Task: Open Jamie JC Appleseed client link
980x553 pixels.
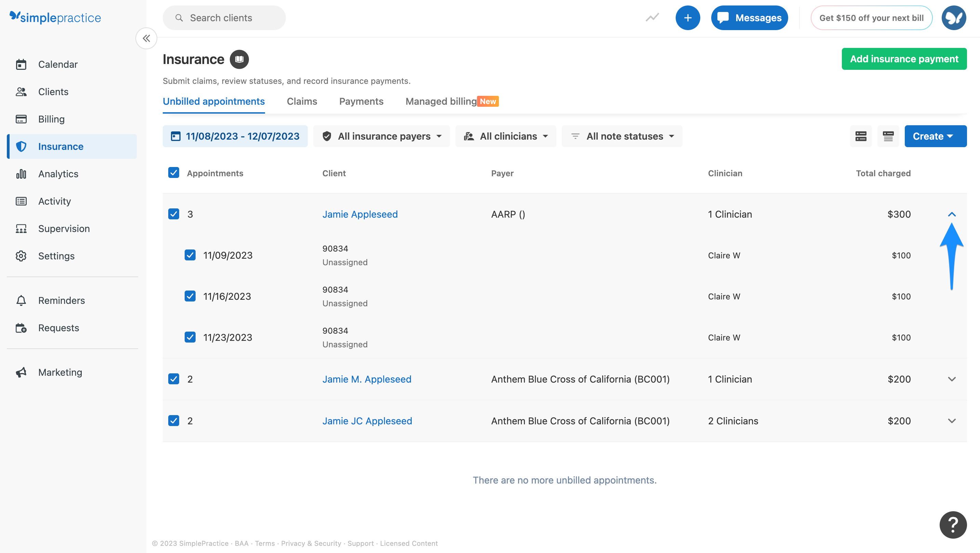Action: (x=367, y=421)
